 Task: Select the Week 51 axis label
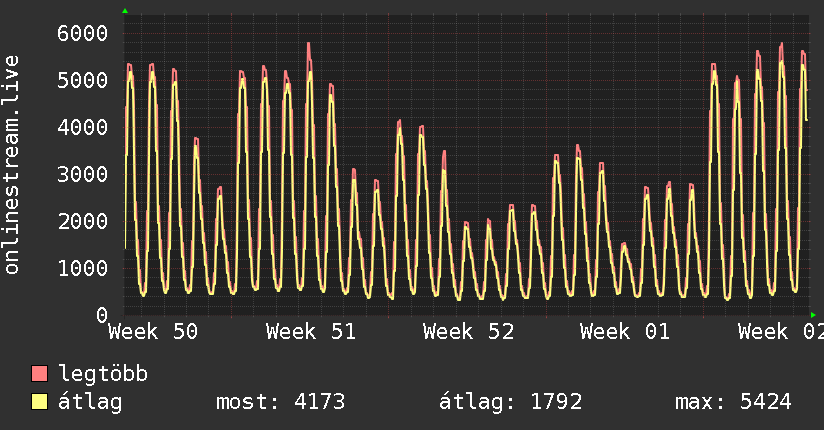[x=311, y=332]
